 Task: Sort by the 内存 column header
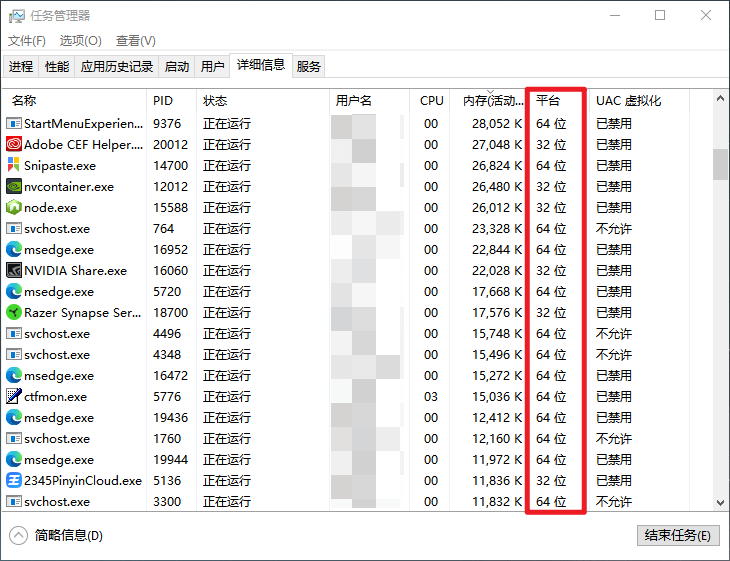[x=492, y=101]
